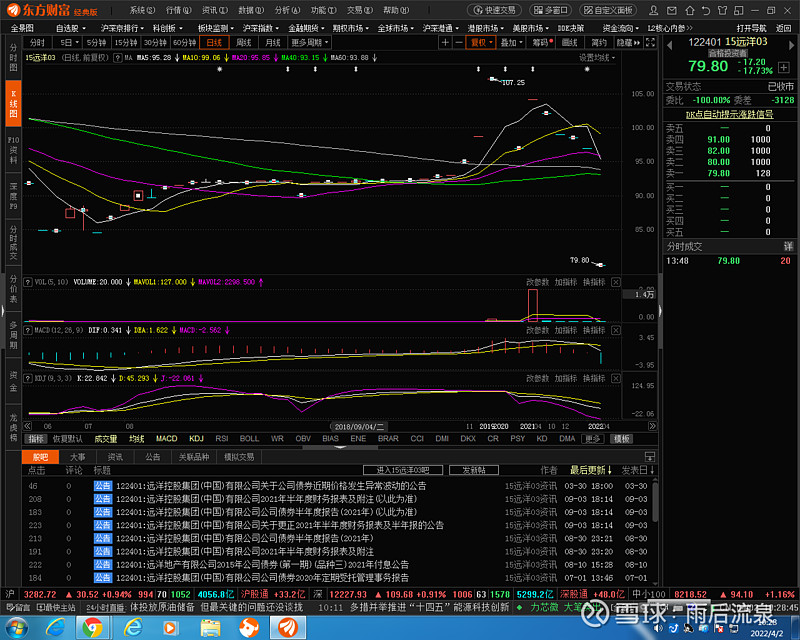
Task: Go to next security with right arrow
Action: pyautogui.click(x=791, y=45)
